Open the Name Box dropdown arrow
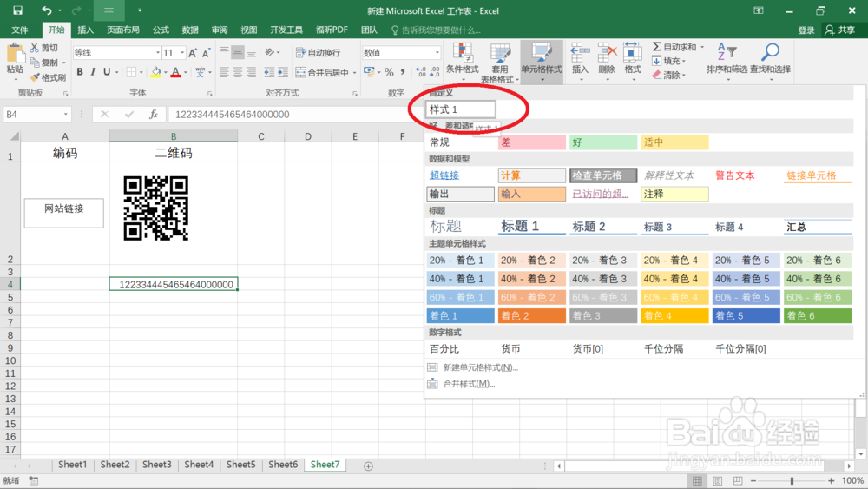Image resolution: width=868 pixels, height=489 pixels. click(x=65, y=114)
